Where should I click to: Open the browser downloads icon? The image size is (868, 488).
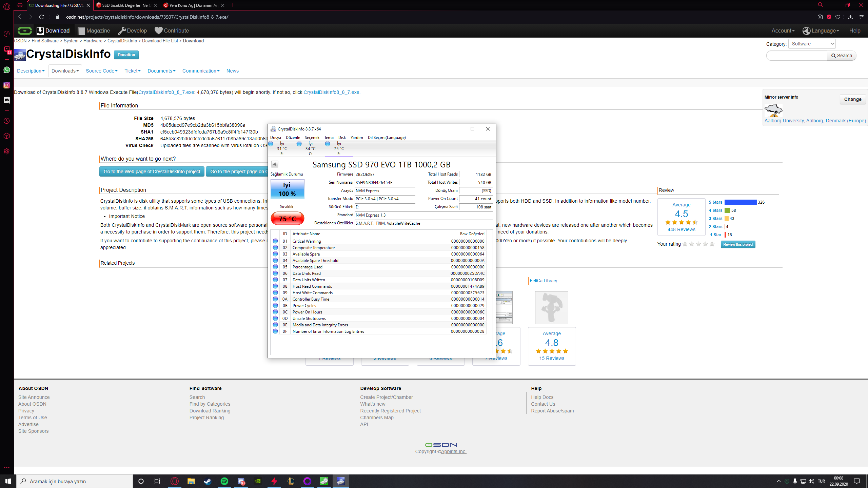pos(850,17)
